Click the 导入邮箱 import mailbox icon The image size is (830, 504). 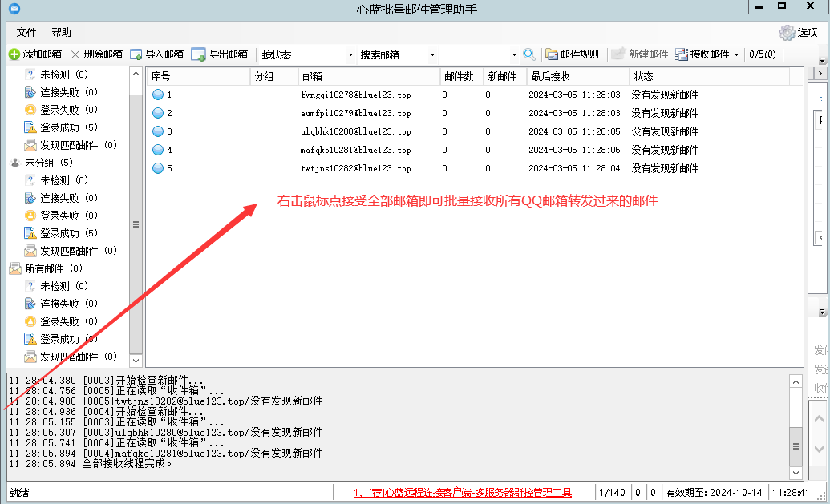click(x=136, y=54)
